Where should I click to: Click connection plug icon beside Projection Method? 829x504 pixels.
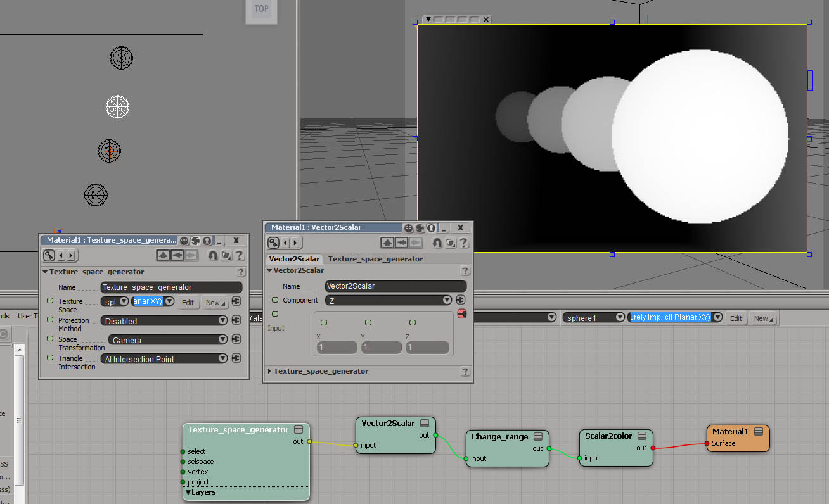[x=236, y=320]
